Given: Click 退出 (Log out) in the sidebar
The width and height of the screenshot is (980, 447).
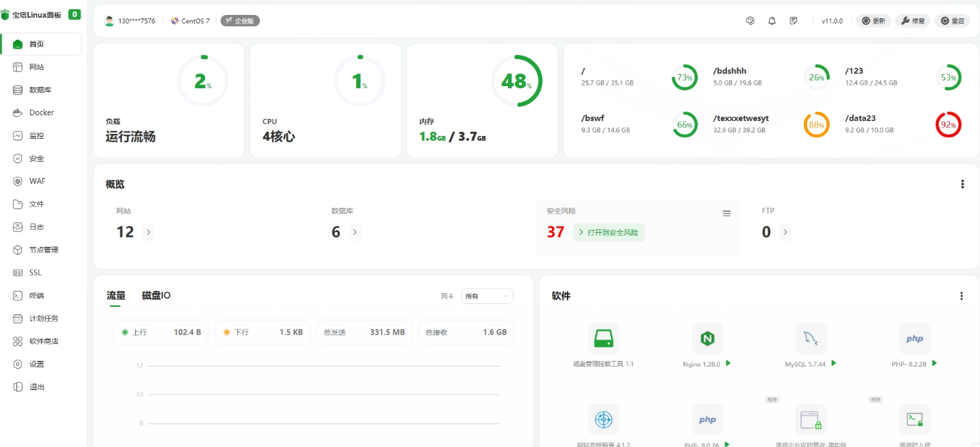Looking at the screenshot, I should pyautogui.click(x=41, y=386).
